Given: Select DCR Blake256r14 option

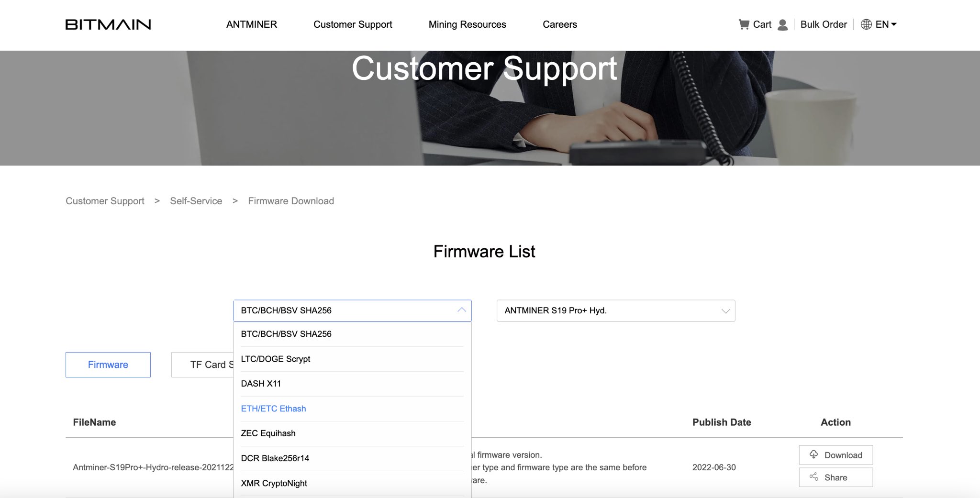Looking at the screenshot, I should point(352,458).
